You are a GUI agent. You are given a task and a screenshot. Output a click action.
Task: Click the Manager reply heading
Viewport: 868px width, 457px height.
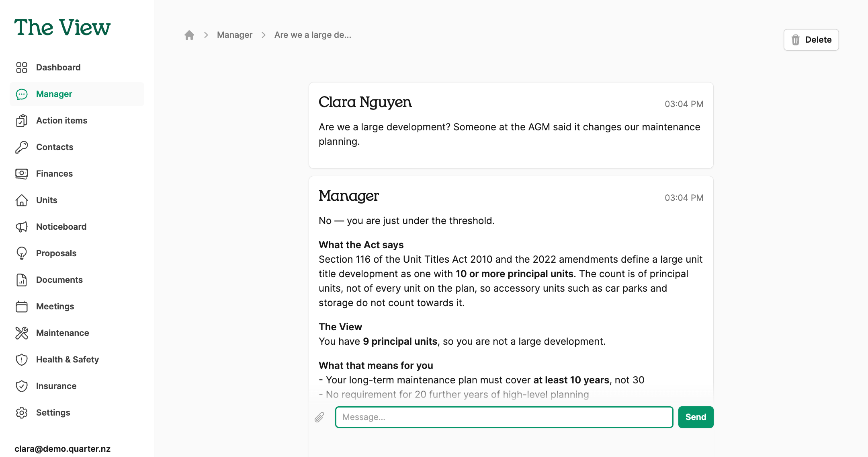348,196
